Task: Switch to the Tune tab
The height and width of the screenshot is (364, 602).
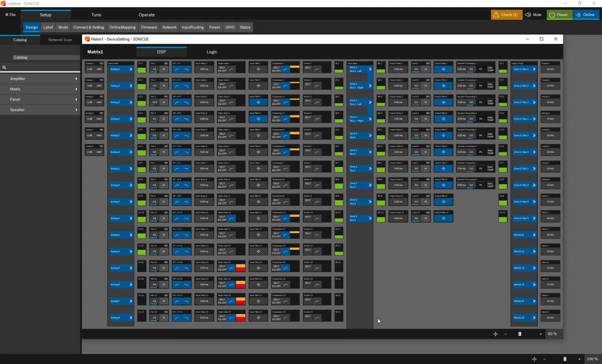Action: pyautogui.click(x=96, y=14)
